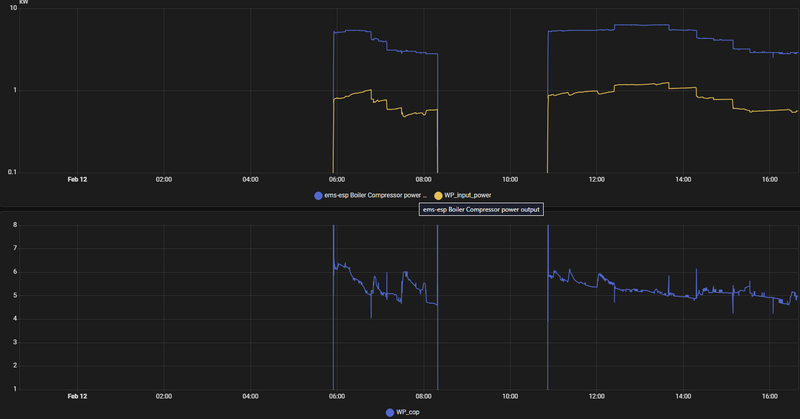
Task: Click the 8 value on the COP axis
Action: (15, 225)
